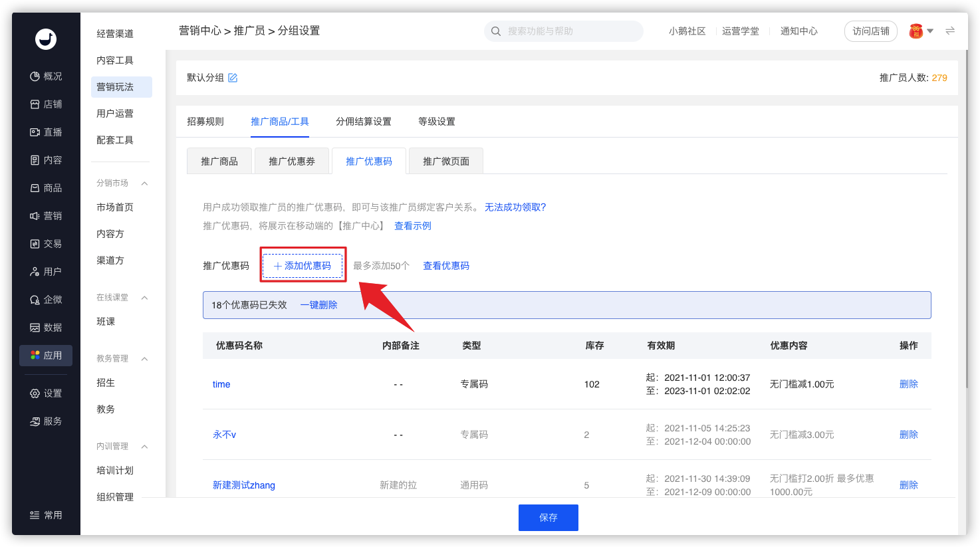980x547 pixels.
Task: Click the 数据 data sidebar icon
Action: coord(35,328)
